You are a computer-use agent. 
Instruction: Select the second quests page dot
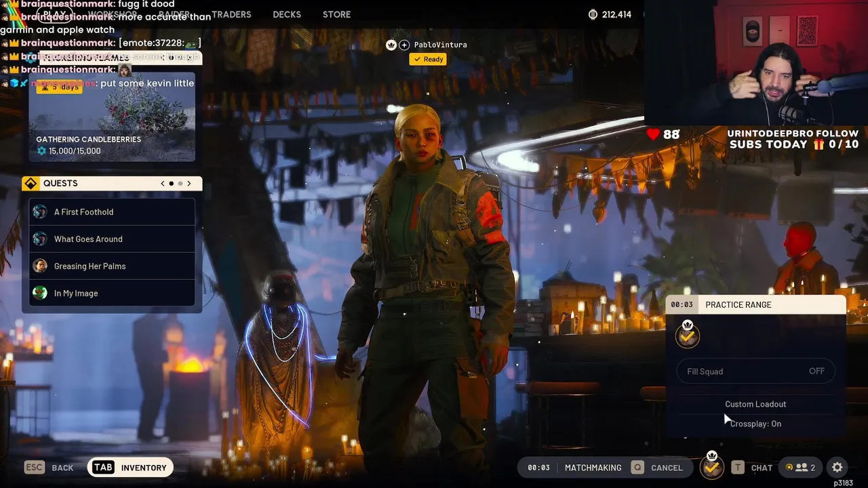180,184
